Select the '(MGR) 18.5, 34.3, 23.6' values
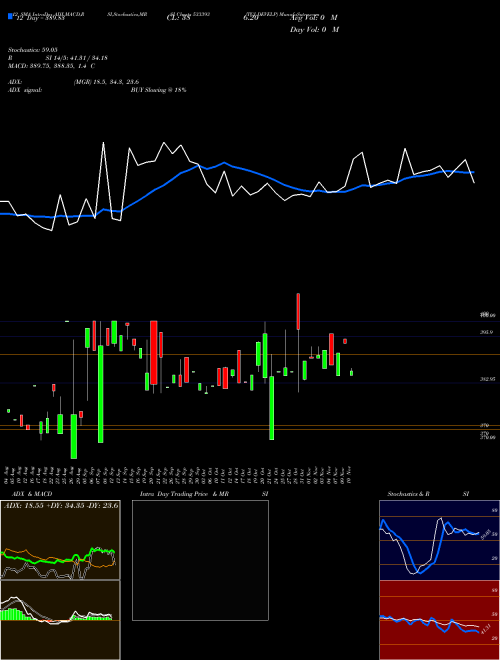The image size is (500, 660). pos(106,82)
